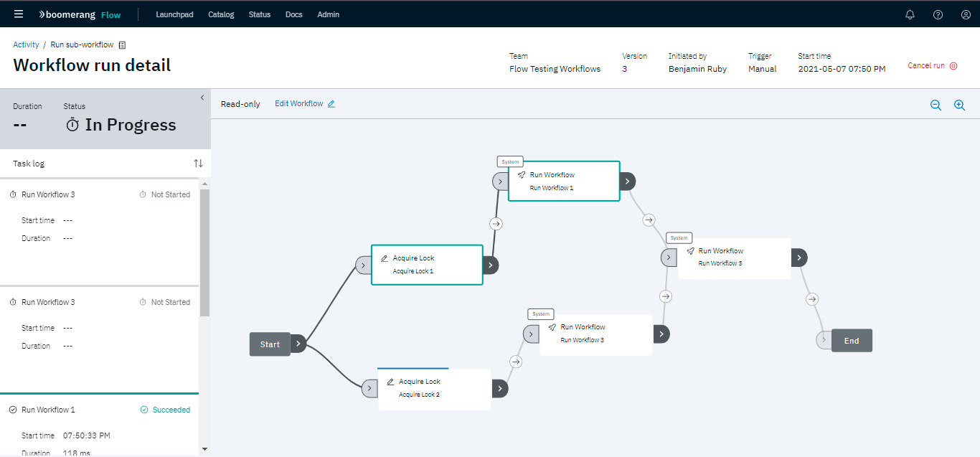
Task: Open the user profile icon
Action: click(966, 14)
